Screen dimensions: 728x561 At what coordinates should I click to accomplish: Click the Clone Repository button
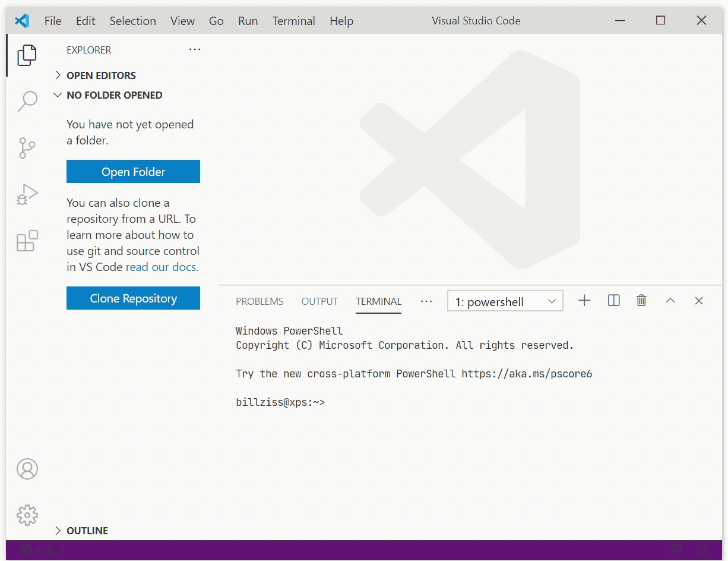(x=133, y=298)
